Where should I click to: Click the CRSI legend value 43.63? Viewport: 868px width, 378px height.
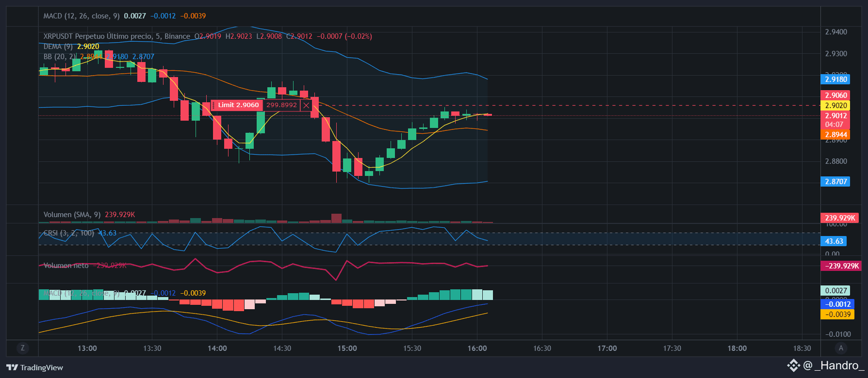(x=108, y=233)
